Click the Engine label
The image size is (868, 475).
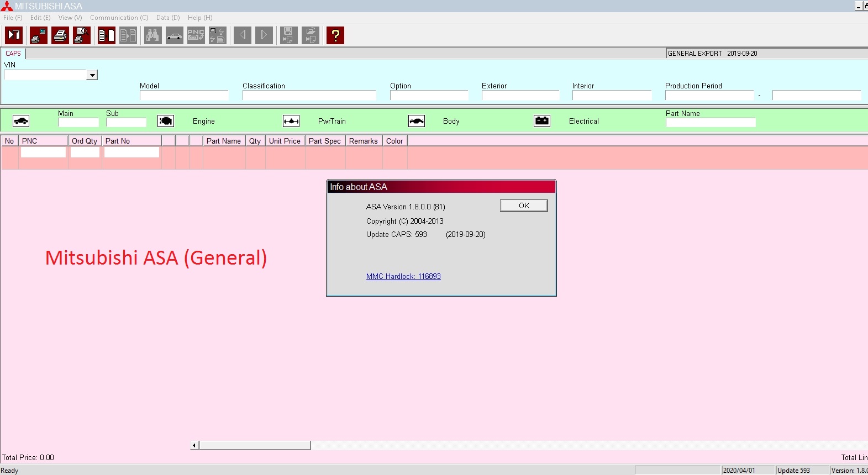point(204,122)
